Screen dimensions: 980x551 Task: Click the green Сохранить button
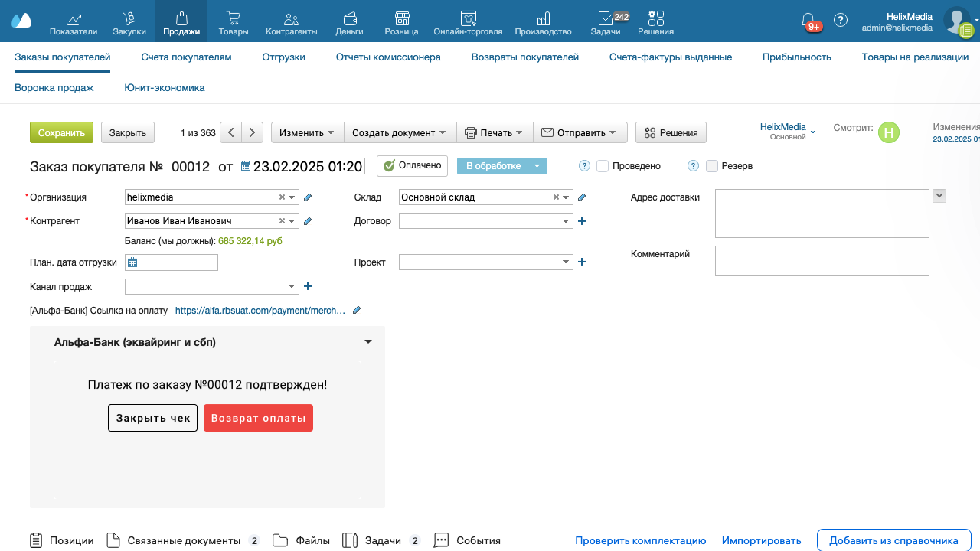tap(61, 132)
